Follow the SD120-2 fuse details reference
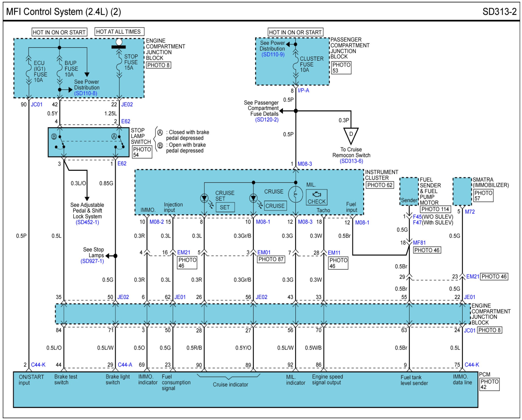 click(267, 119)
